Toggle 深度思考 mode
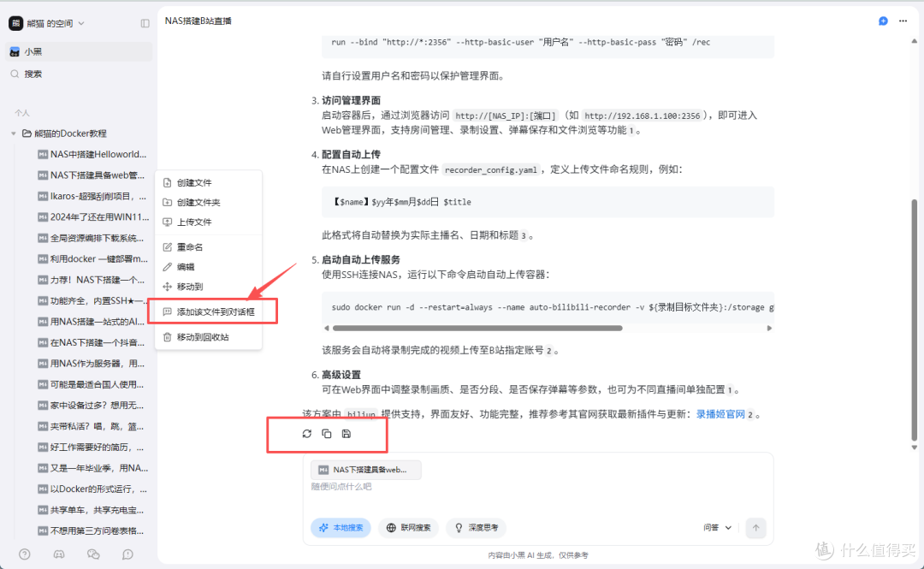The image size is (924, 569). 477,528
